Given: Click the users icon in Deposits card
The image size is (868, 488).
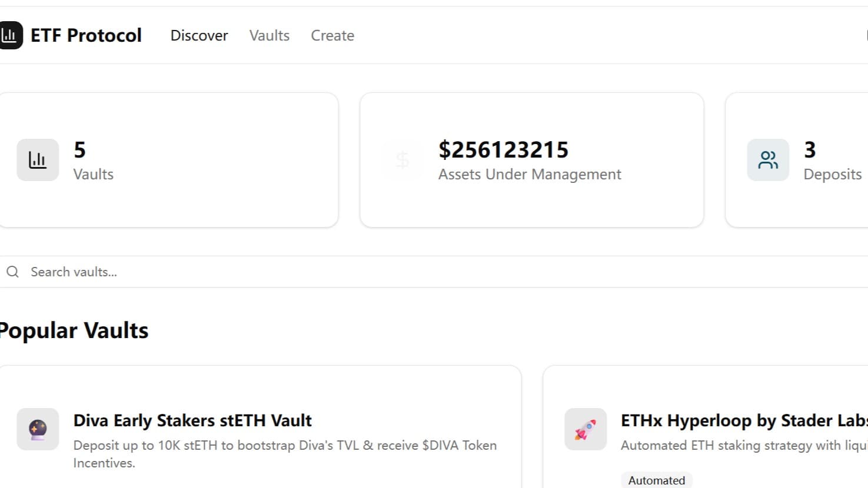Looking at the screenshot, I should tap(768, 160).
